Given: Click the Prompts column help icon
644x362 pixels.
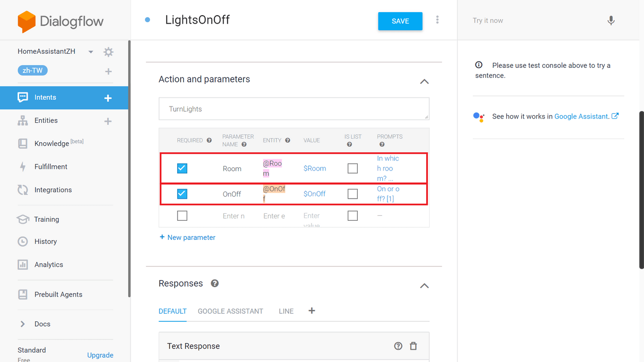Looking at the screenshot, I should (x=382, y=144).
